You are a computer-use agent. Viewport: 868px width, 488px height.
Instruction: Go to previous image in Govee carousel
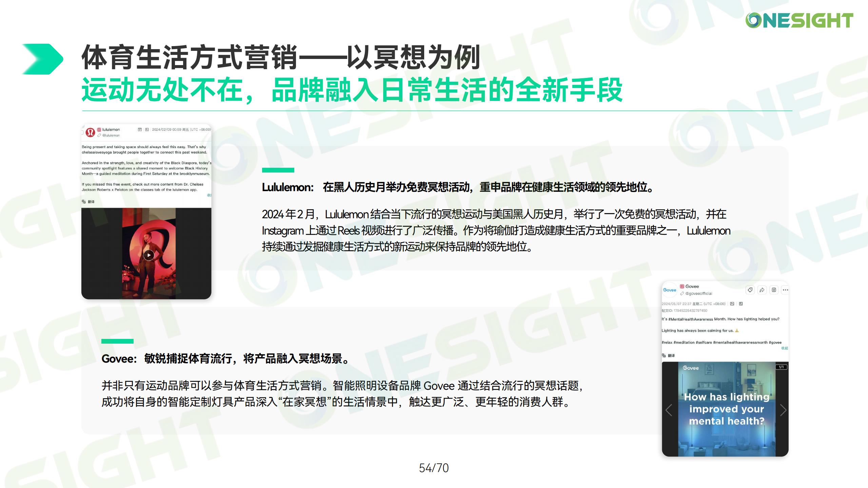[x=669, y=410]
